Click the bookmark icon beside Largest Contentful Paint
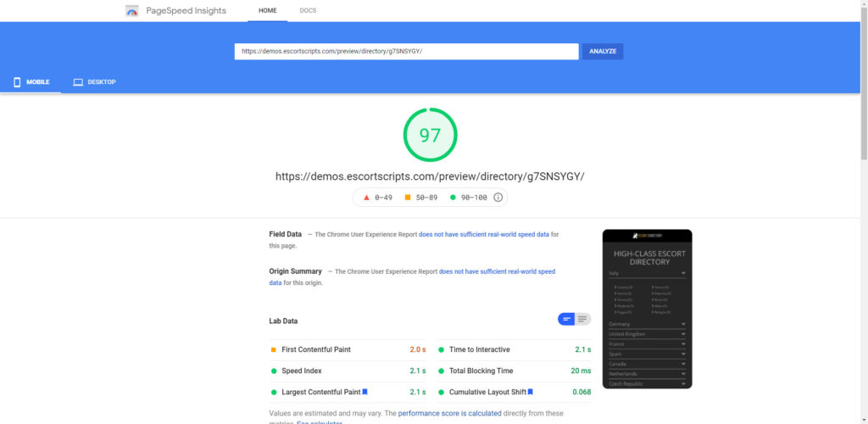Image resolution: width=868 pixels, height=424 pixels. (364, 392)
